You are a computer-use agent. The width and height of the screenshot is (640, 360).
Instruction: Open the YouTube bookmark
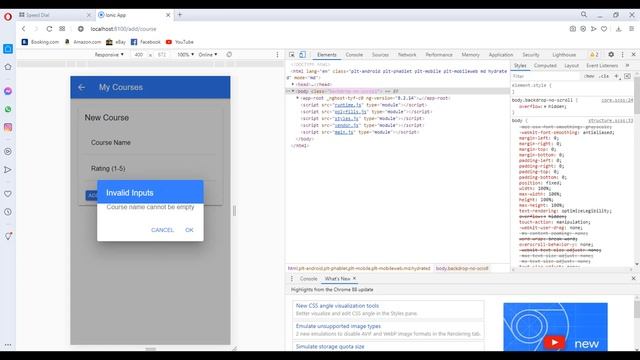click(x=180, y=42)
